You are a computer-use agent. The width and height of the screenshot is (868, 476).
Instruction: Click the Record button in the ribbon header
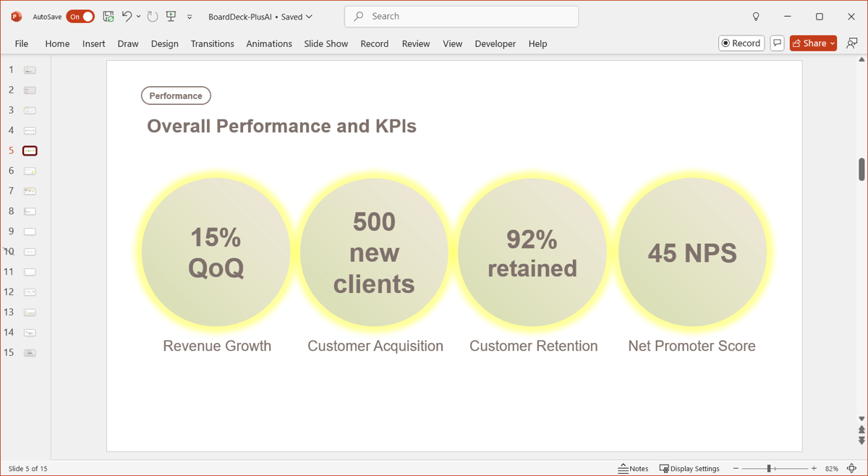point(741,43)
